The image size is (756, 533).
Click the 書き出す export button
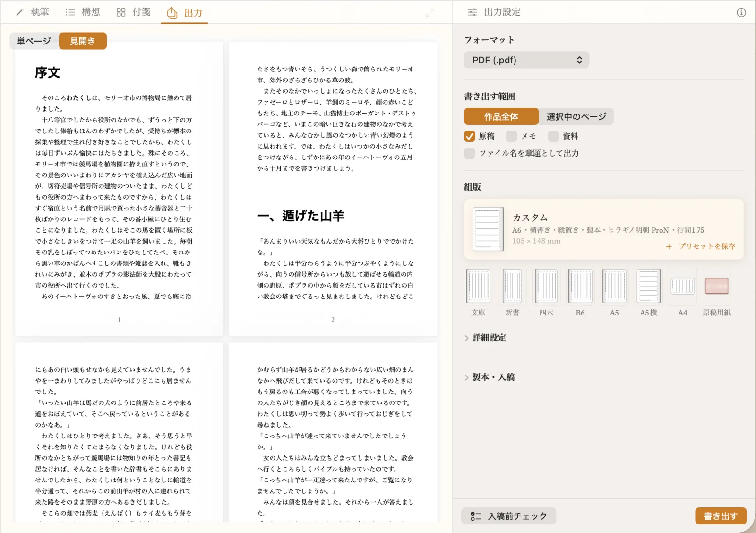pos(721,516)
